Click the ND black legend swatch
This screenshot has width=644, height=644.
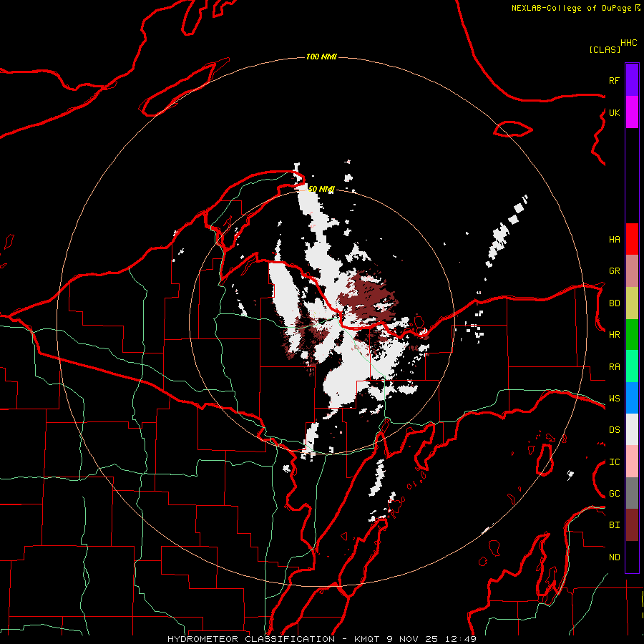(632, 557)
